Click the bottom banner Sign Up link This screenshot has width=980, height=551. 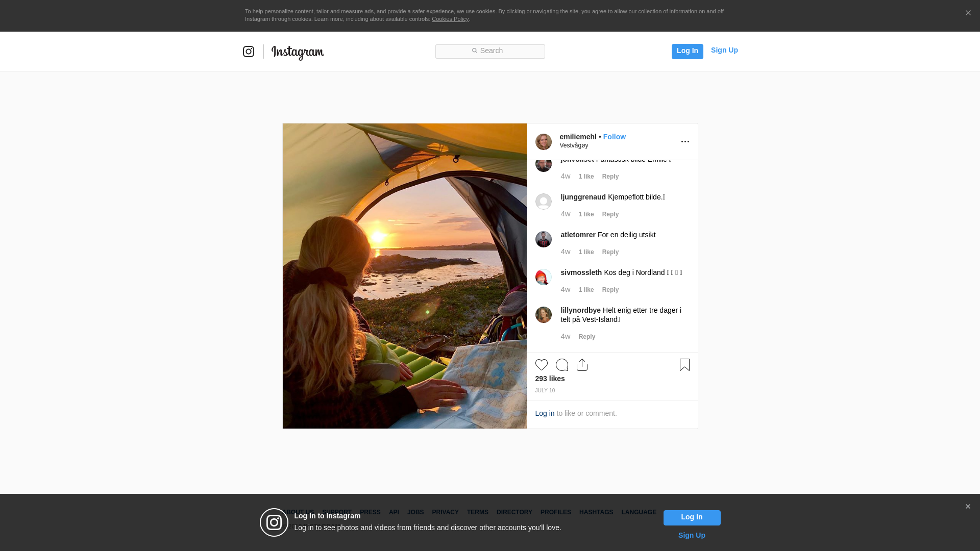click(692, 535)
